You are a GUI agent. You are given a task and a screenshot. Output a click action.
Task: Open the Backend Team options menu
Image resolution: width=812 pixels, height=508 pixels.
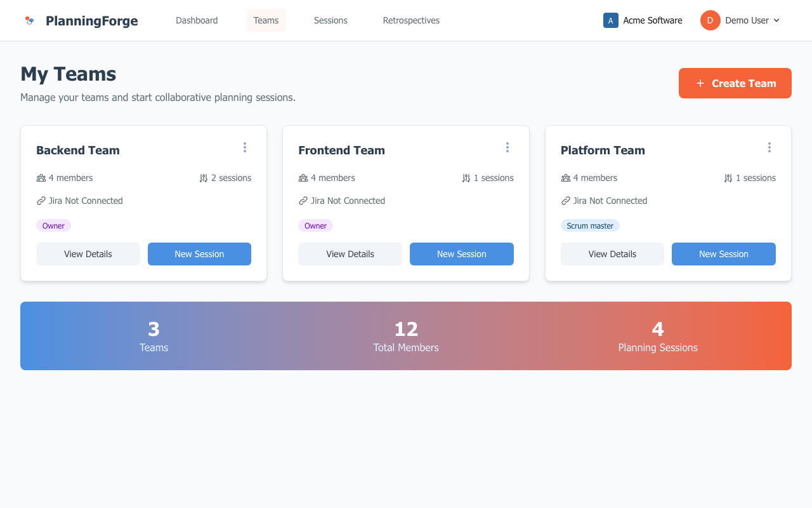245,147
